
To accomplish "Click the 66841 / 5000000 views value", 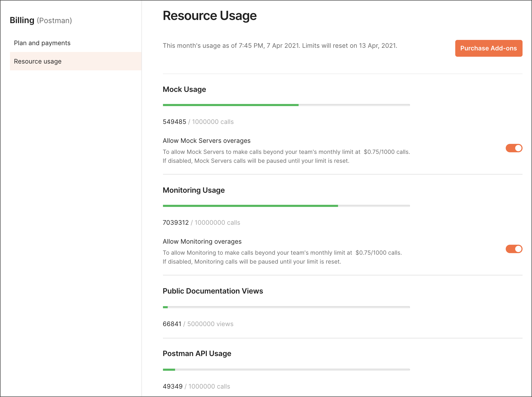I will [x=198, y=324].
